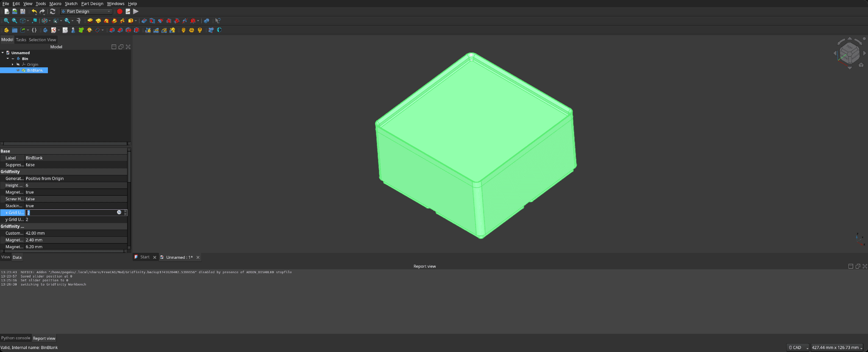Open the Part Design menu
The image size is (868, 352).
click(92, 3)
